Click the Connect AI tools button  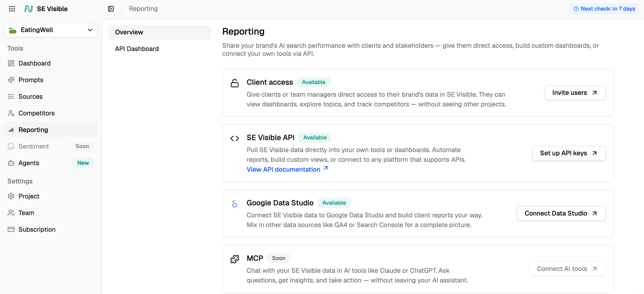[567, 269]
